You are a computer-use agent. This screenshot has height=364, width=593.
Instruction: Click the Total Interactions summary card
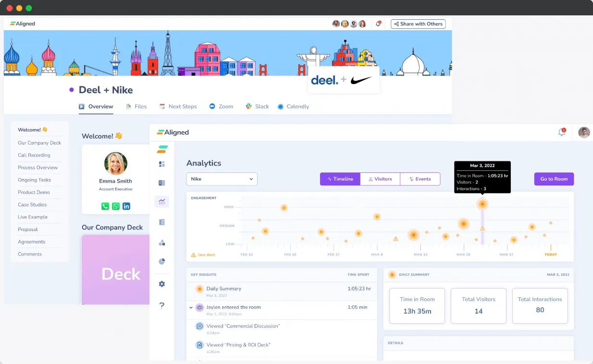tap(540, 306)
